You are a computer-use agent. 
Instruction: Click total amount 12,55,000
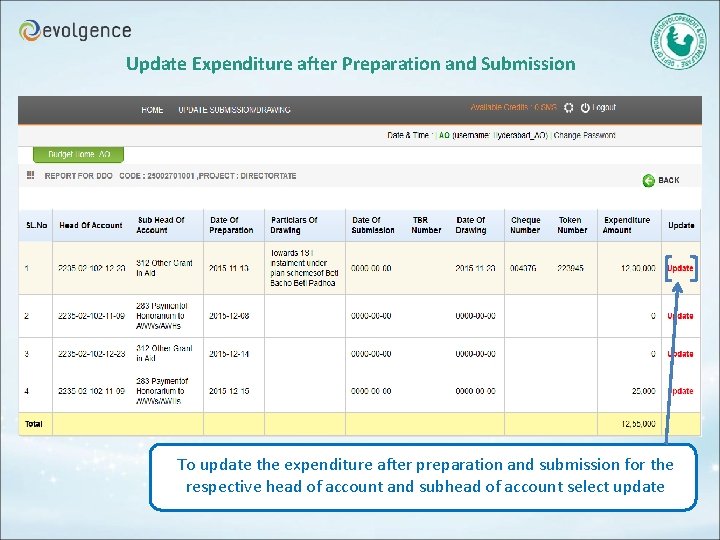638,424
